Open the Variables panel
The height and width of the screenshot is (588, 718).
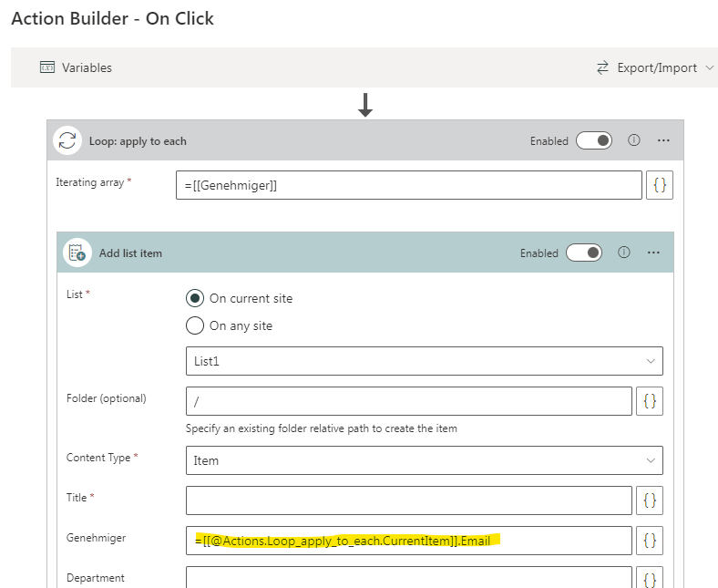pyautogui.click(x=77, y=67)
